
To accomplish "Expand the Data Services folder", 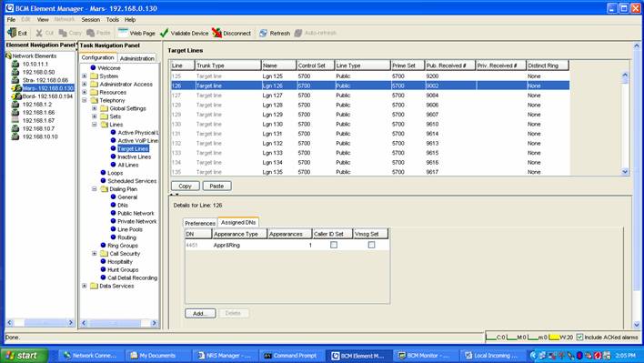I will [x=85, y=286].
